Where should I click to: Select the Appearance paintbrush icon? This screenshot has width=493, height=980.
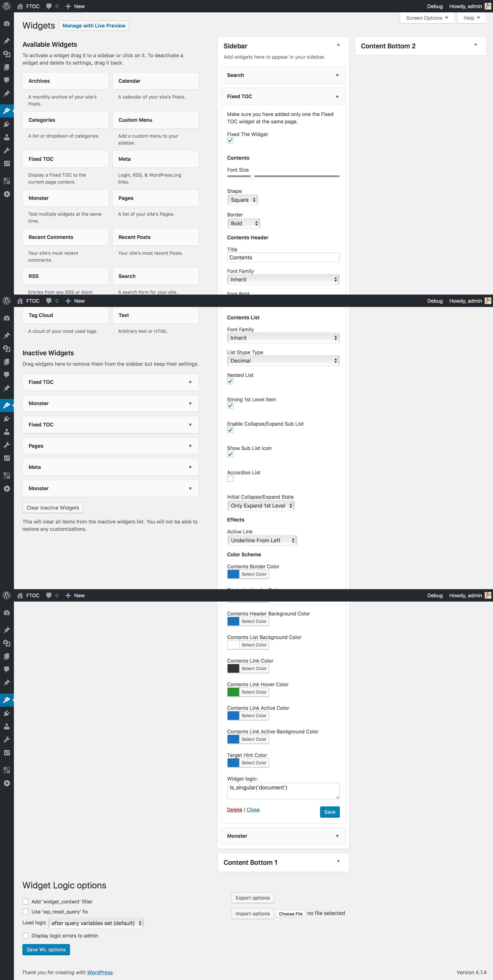[x=7, y=111]
